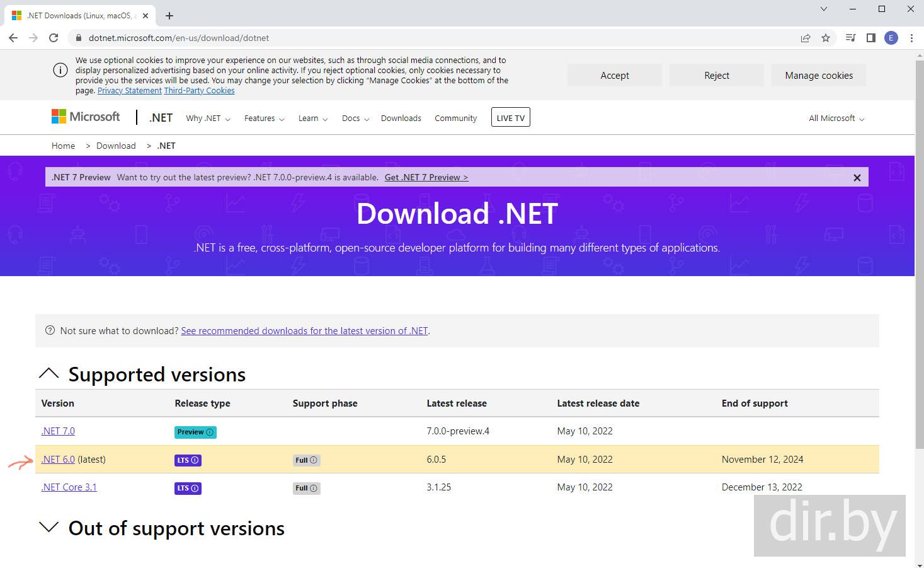Open a new browser tab
Screen dimensions: 924x568
[x=169, y=16]
